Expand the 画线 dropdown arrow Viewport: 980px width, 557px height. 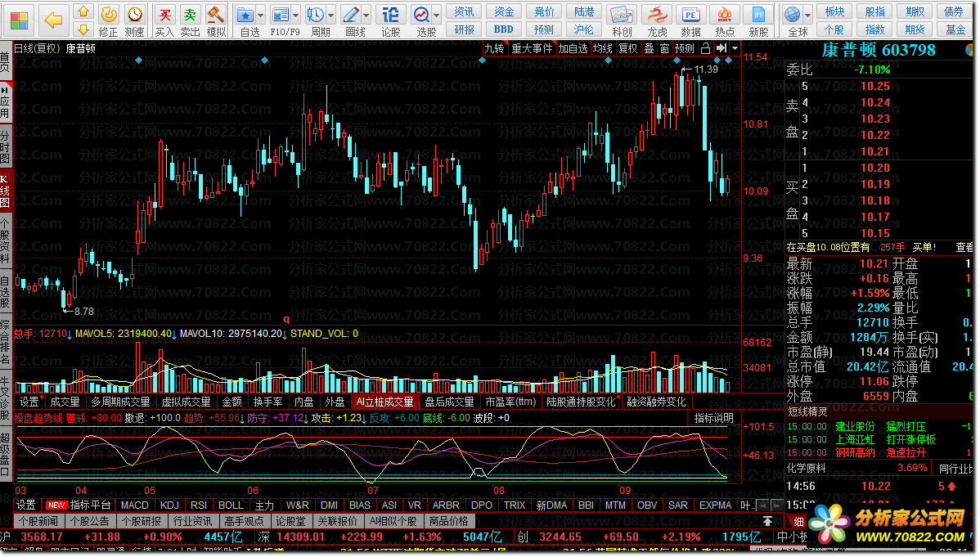[366, 15]
